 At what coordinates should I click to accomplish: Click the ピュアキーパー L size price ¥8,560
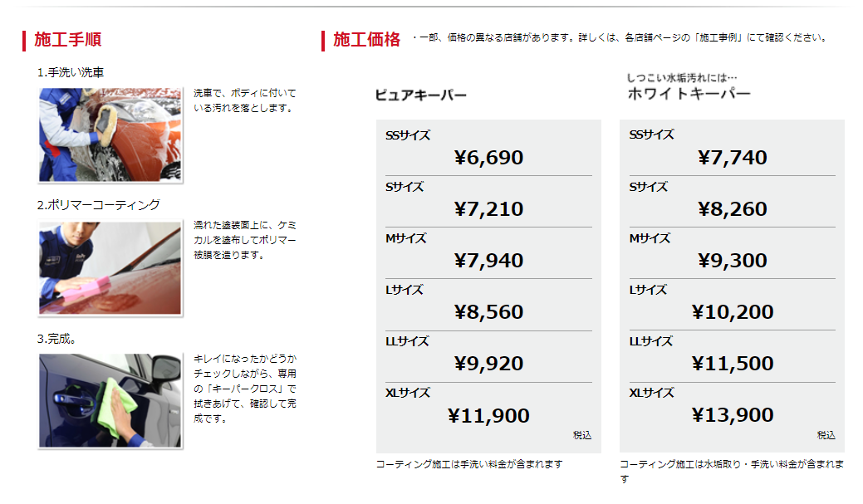coord(488,312)
